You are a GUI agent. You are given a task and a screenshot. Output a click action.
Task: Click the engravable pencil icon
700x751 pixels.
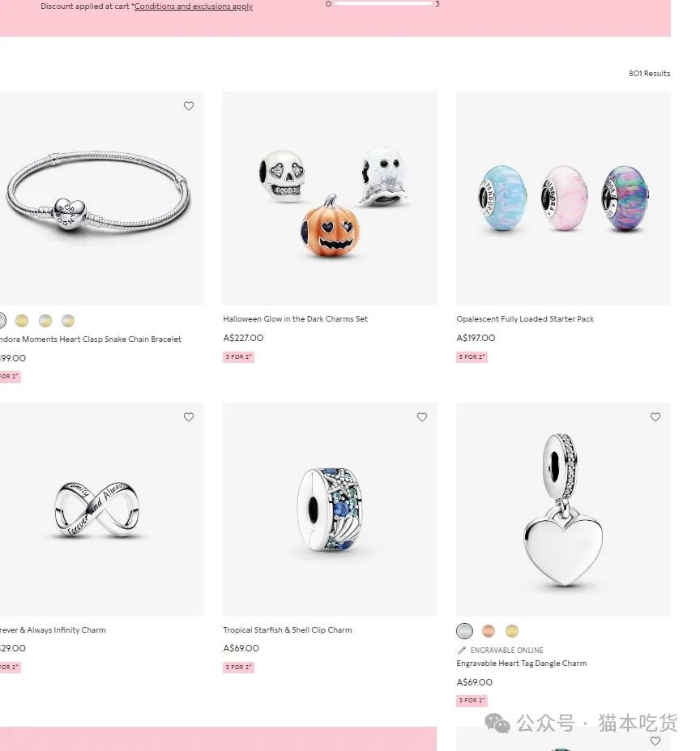click(x=462, y=651)
